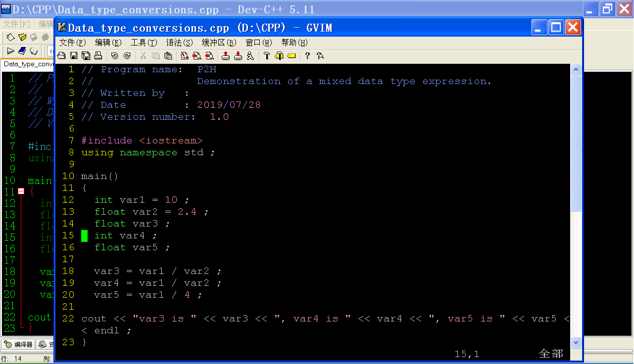The image size is (634, 364).
Task: Click the GVIM vertical scrollbar thumb
Action: pos(576,143)
